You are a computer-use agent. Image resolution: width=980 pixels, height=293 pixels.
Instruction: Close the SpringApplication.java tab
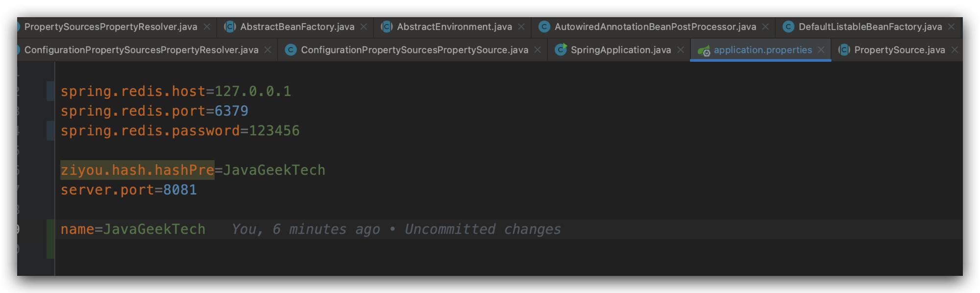pyautogui.click(x=681, y=50)
